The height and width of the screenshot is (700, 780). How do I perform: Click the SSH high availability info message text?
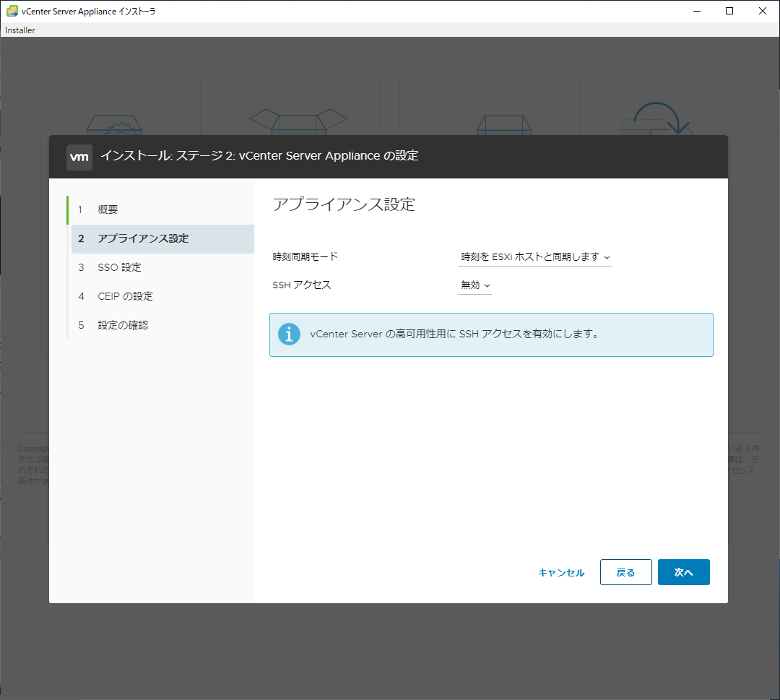[x=455, y=334]
